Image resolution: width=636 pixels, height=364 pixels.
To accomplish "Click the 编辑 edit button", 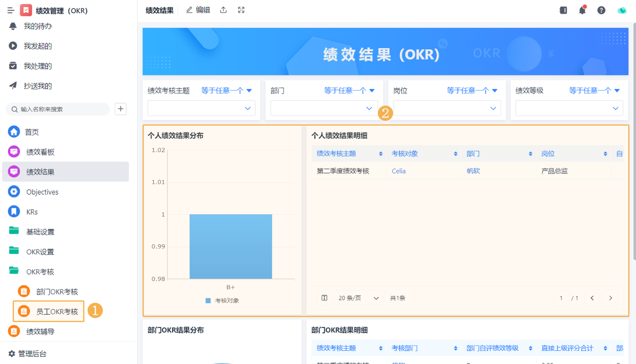I will pos(198,10).
